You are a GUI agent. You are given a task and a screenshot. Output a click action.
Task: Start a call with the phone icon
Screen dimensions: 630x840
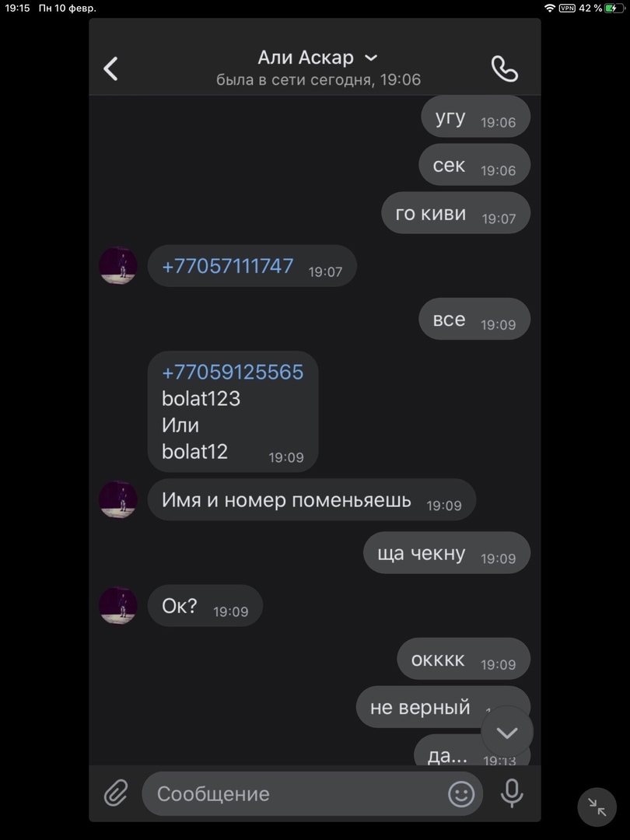(x=504, y=68)
